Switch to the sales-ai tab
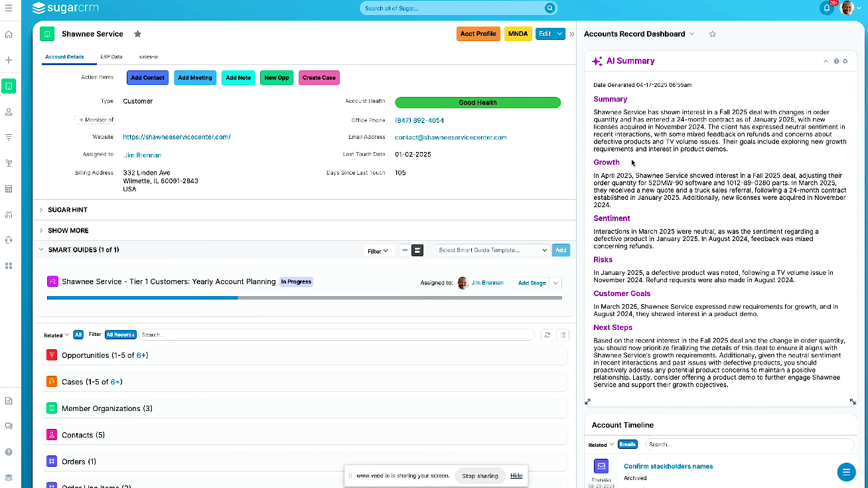This screenshot has height=488, width=868. click(149, 57)
